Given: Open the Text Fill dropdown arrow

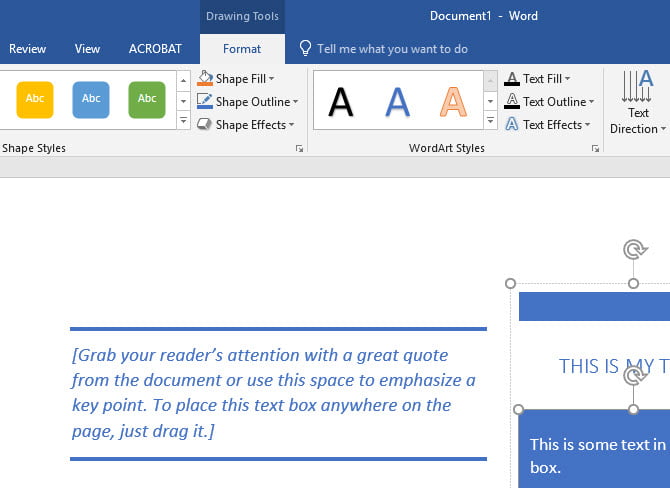Looking at the screenshot, I should point(567,79).
